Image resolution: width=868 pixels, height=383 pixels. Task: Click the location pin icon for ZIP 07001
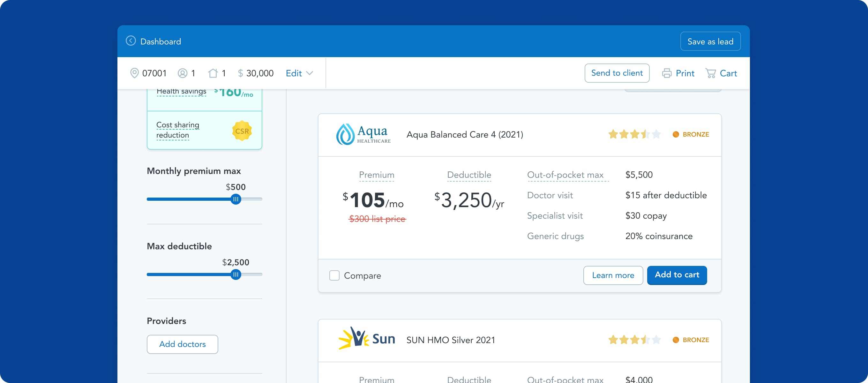tap(134, 73)
